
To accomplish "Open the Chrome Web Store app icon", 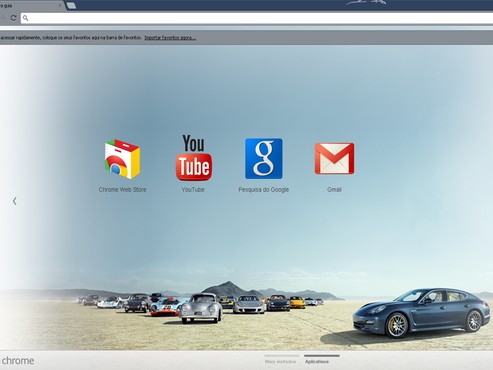I will coord(122,159).
